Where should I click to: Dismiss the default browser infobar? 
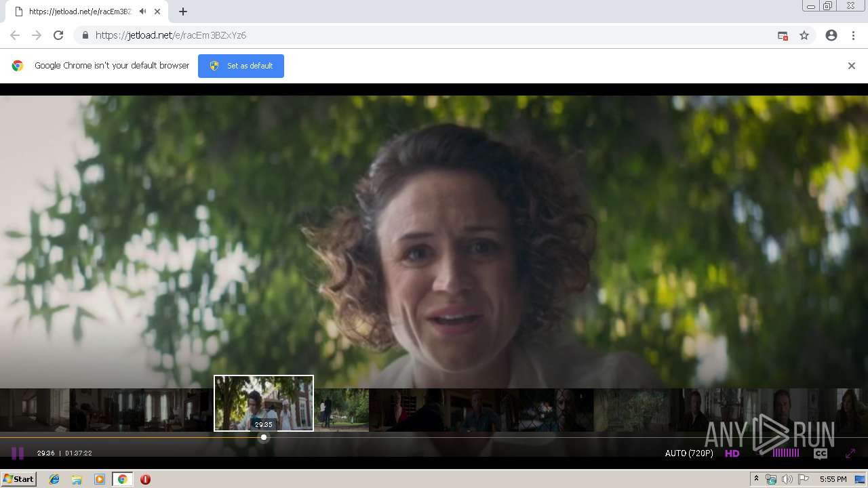pos(852,66)
